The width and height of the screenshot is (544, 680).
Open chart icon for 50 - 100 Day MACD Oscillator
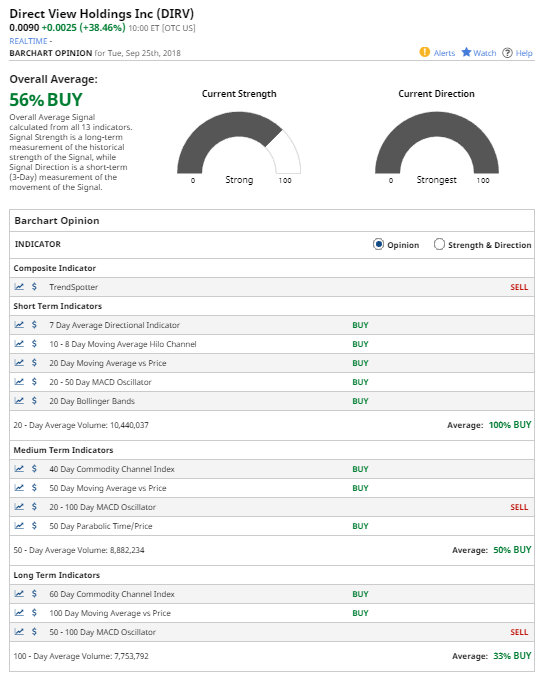(x=19, y=632)
